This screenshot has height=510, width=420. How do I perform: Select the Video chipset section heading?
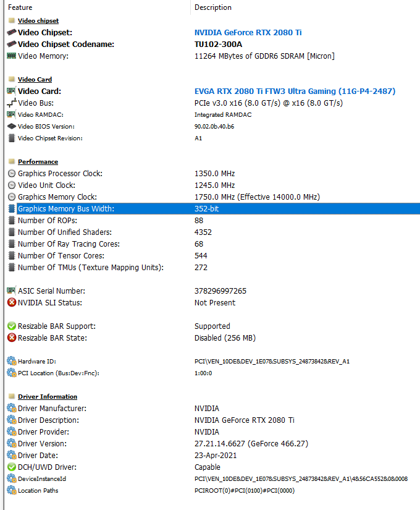pyautogui.click(x=38, y=21)
